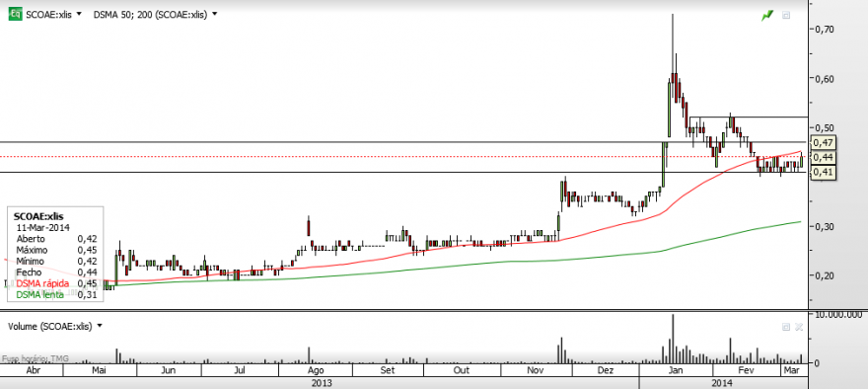The height and width of the screenshot is (389, 868).
Task: Click the 2014 year band
Action: [x=722, y=383]
